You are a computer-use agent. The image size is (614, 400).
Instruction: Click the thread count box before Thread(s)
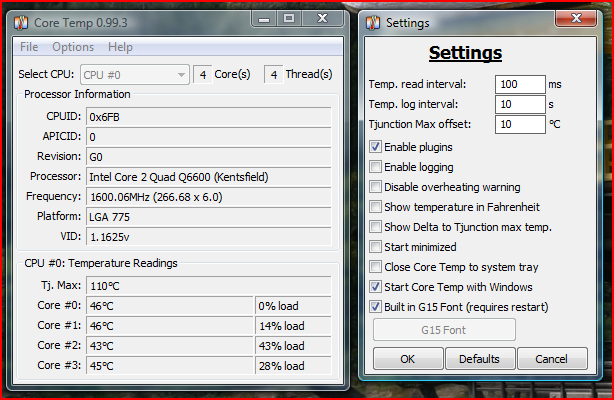tap(274, 74)
